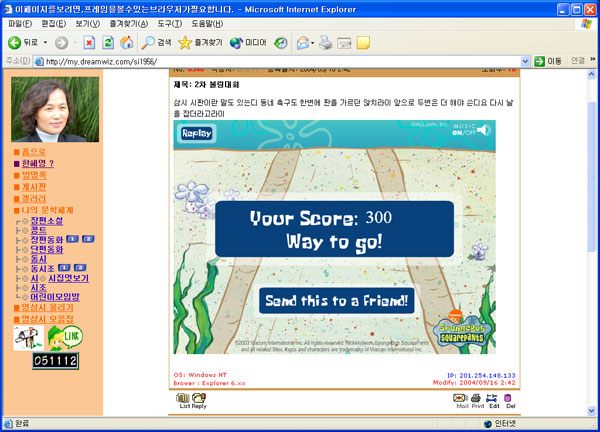This screenshot has height=432, width=600.
Task: Click the 이동 go arrow button
Action: 548,61
